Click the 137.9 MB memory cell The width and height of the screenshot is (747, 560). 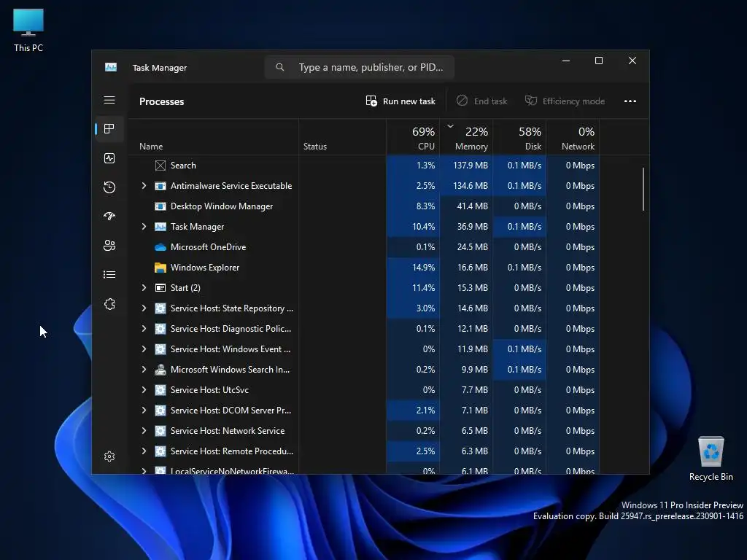[466, 166]
